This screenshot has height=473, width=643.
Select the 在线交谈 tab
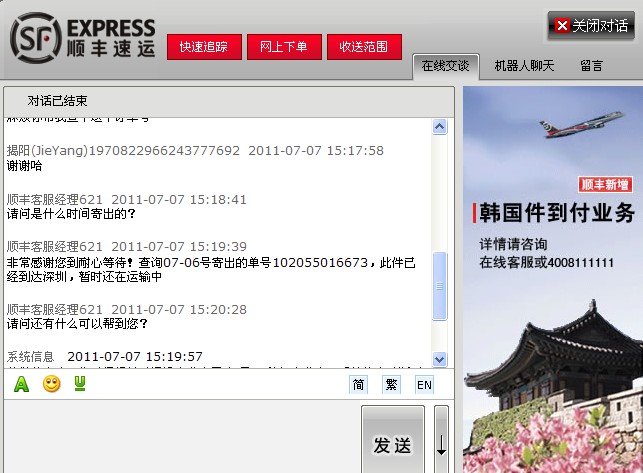point(446,67)
